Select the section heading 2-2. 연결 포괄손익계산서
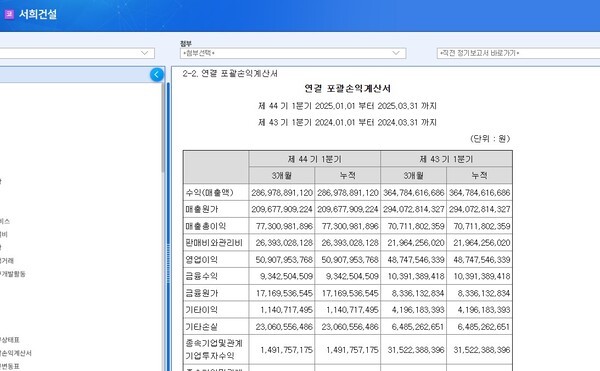 coord(230,73)
